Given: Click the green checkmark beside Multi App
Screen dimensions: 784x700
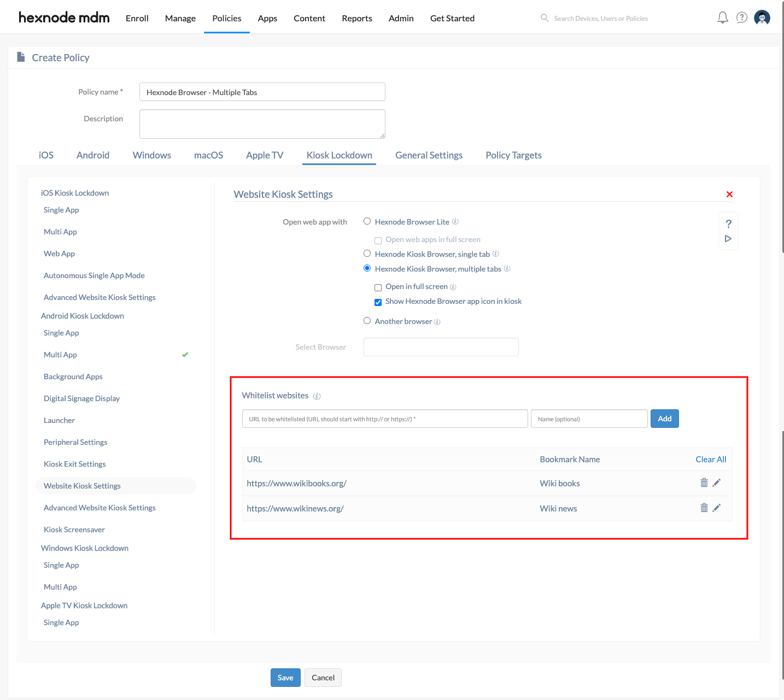Looking at the screenshot, I should pos(185,355).
